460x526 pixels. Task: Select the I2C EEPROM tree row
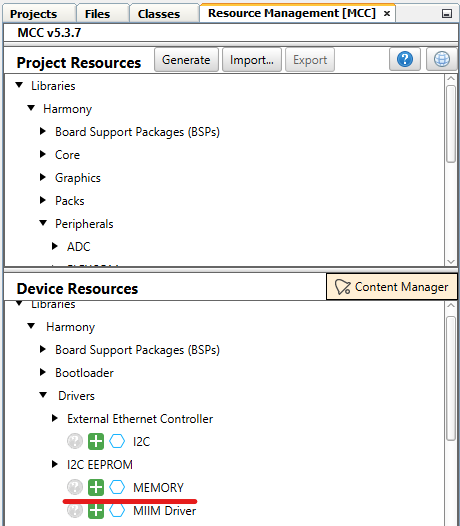100,465
